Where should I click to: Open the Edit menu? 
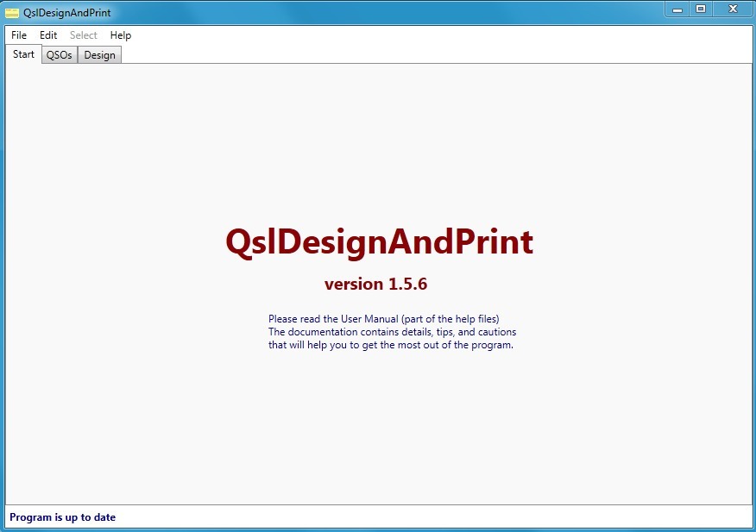(48, 35)
